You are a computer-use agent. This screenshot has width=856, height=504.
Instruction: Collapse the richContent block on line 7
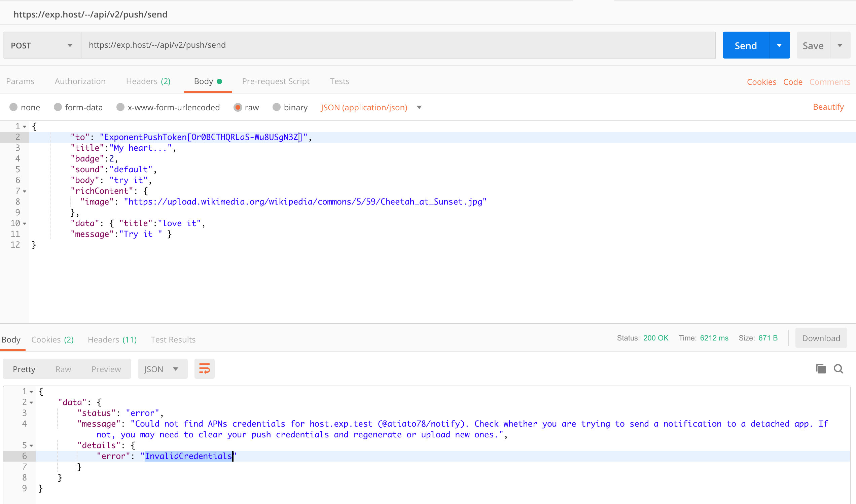coord(24,191)
